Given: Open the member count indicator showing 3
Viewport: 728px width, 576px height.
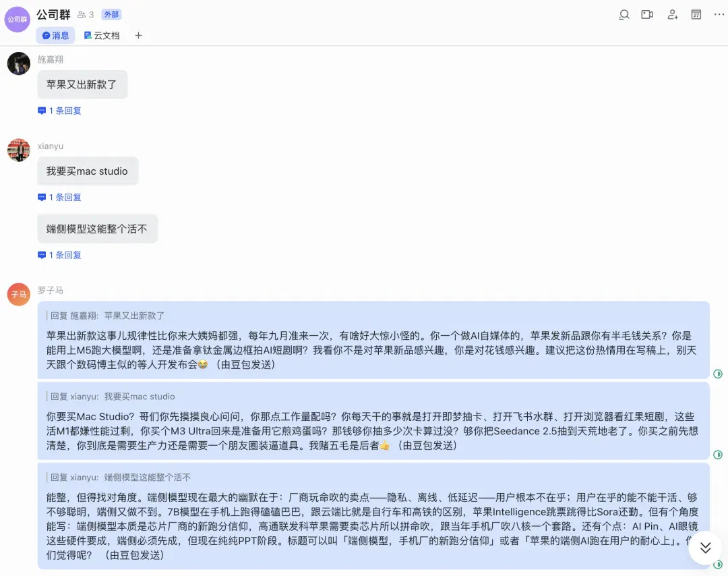Looking at the screenshot, I should coord(86,15).
